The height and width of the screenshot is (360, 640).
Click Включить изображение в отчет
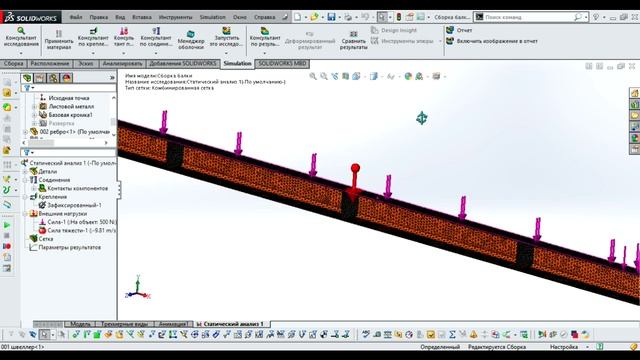[492, 41]
